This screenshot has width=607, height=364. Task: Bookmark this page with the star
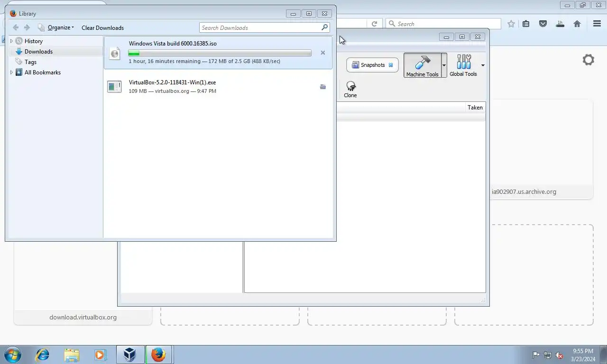[x=511, y=24]
